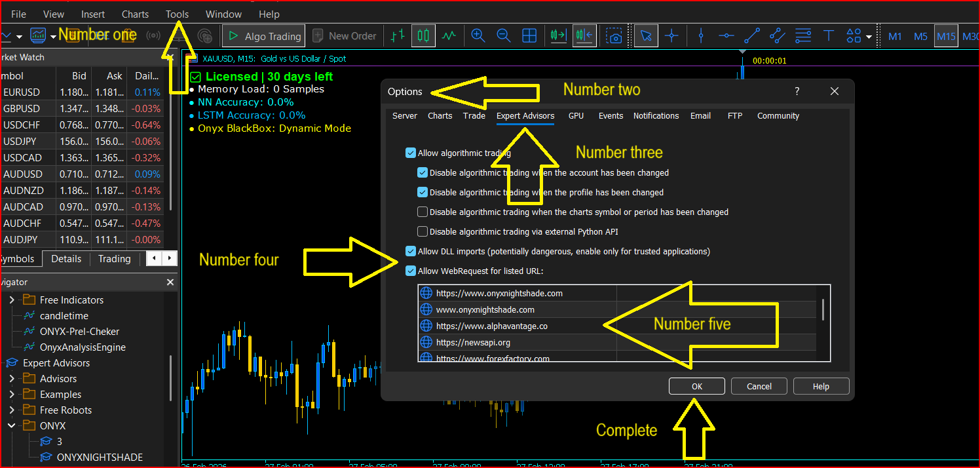Expand the Free Indicators folder
The width and height of the screenshot is (980, 468).
pos(12,300)
